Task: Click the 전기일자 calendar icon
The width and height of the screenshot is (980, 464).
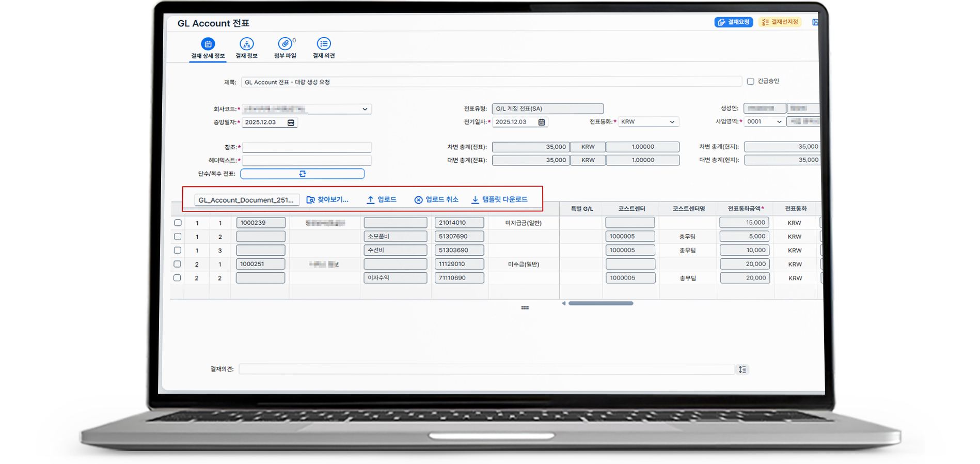Action: pos(542,122)
